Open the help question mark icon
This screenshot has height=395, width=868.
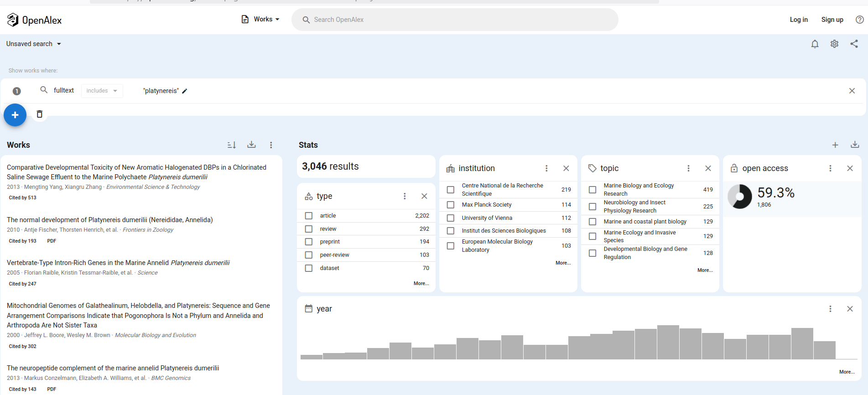pyautogui.click(x=859, y=20)
